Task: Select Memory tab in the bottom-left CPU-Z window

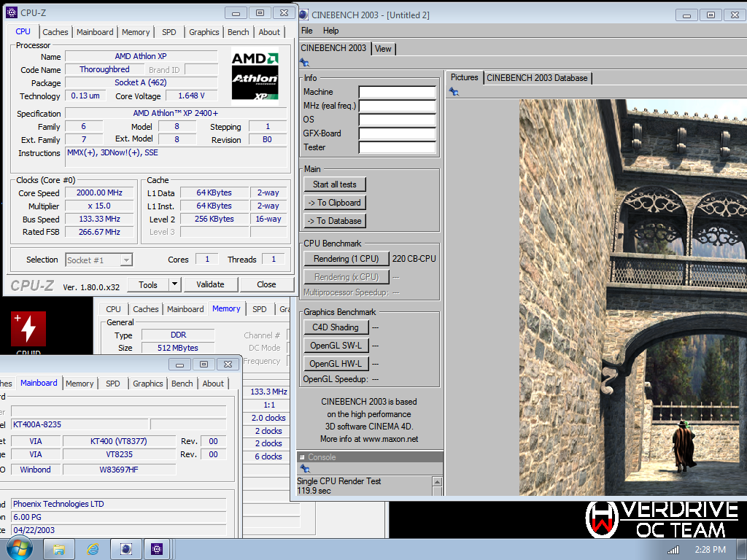Action: click(80, 384)
